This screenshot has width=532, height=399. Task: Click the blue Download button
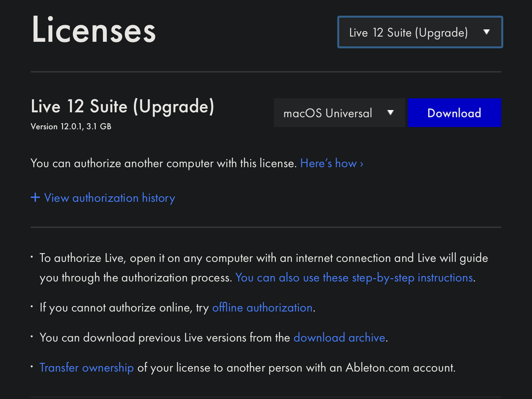point(454,113)
